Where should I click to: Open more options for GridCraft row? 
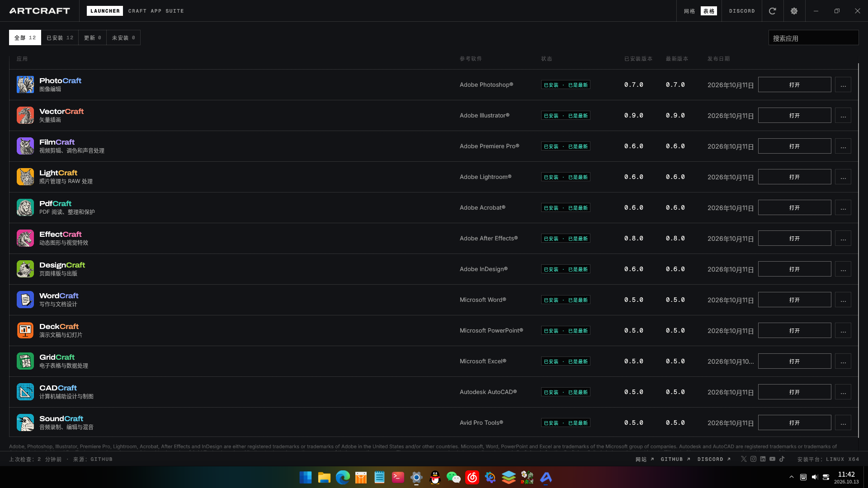point(843,361)
